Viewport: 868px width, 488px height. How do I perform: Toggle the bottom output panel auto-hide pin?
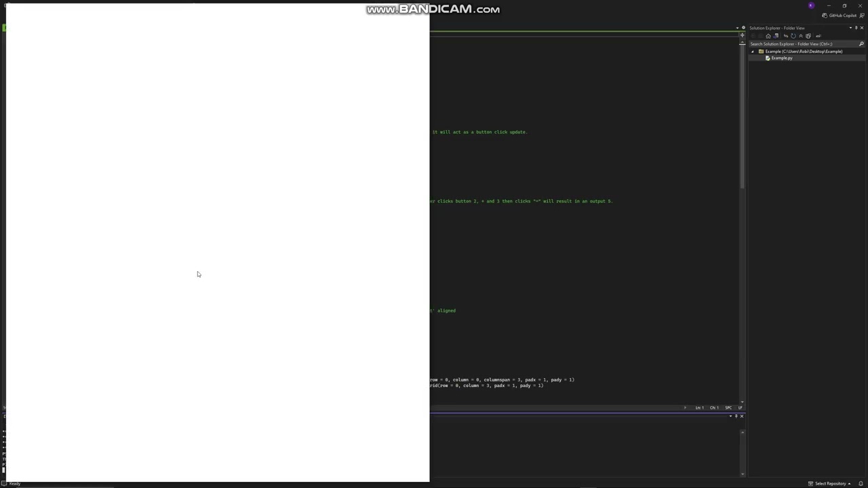pyautogui.click(x=736, y=416)
